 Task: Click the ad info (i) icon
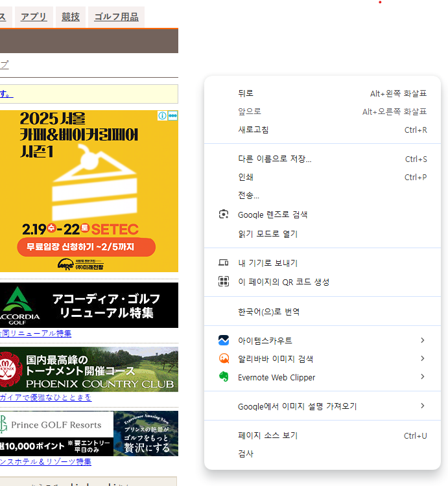[x=162, y=115]
